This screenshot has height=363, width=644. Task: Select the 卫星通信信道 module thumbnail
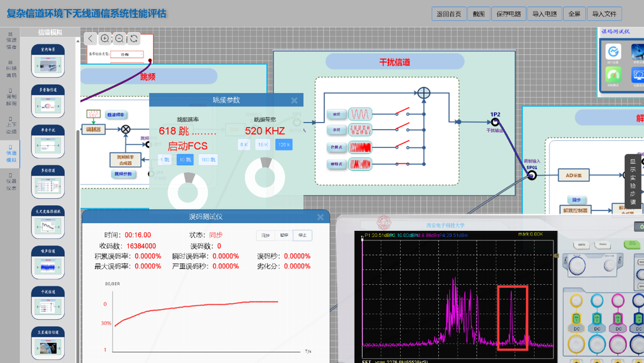[x=48, y=344]
